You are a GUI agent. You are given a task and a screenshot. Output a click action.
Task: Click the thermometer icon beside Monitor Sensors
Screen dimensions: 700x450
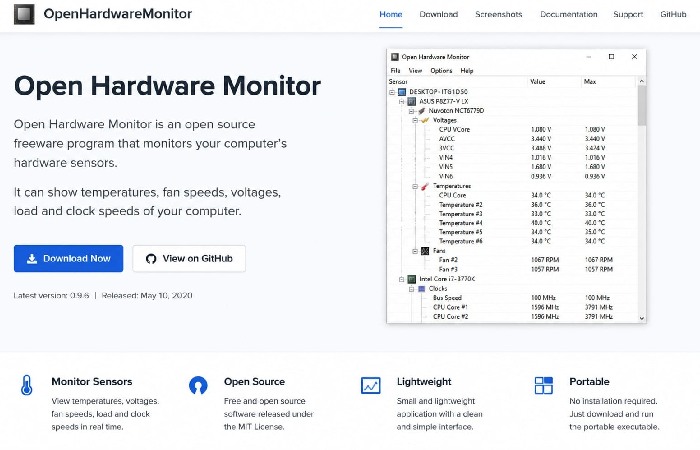[27, 385]
